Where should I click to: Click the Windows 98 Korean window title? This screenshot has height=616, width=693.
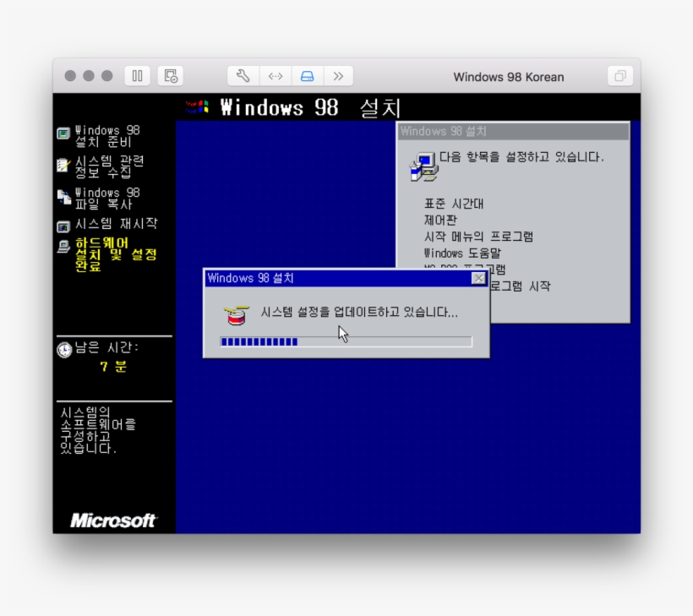tap(508, 77)
